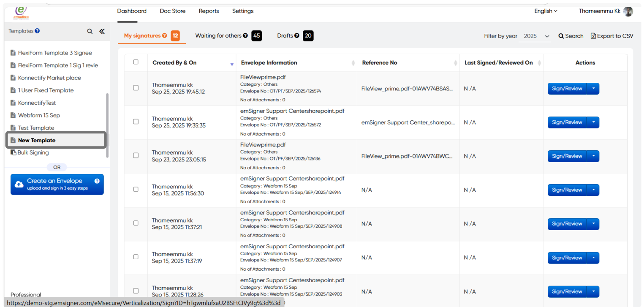Open the Filter by year dropdown
This screenshot has width=644, height=307.
coord(535,36)
